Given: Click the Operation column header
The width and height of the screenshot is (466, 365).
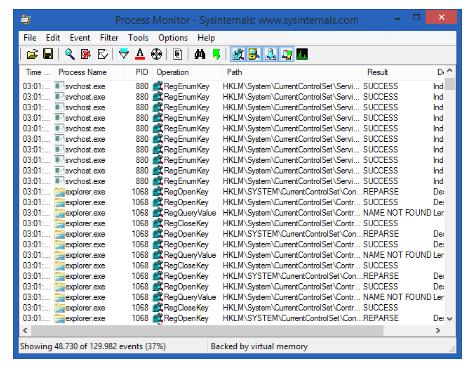Looking at the screenshot, I should [188, 72].
